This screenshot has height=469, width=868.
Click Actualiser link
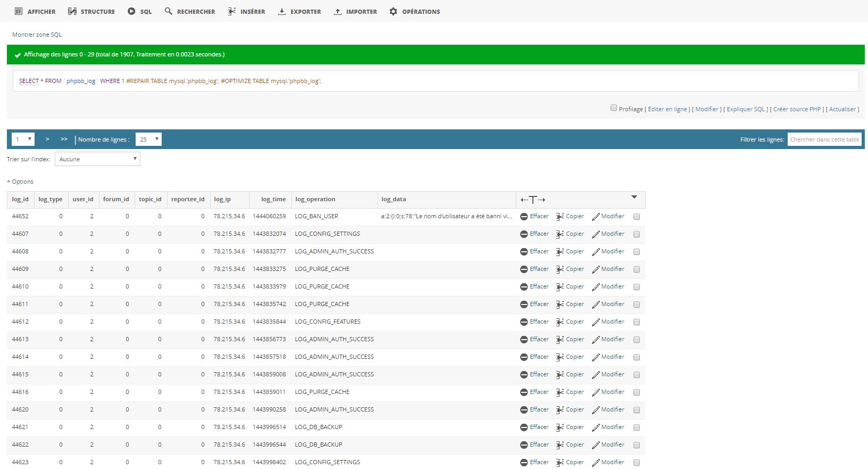point(842,109)
